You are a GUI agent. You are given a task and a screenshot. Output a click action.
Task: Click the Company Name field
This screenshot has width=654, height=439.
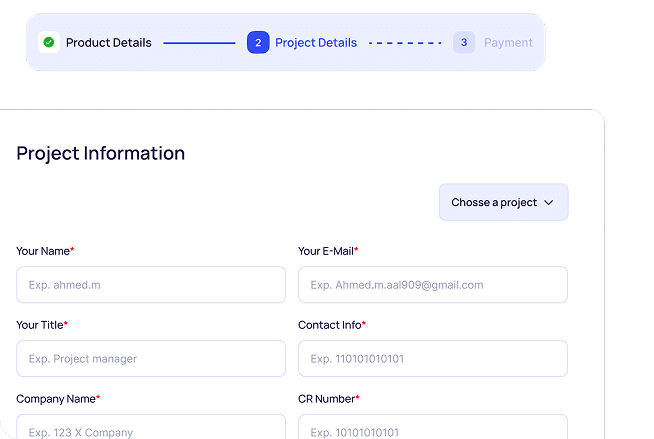150,429
